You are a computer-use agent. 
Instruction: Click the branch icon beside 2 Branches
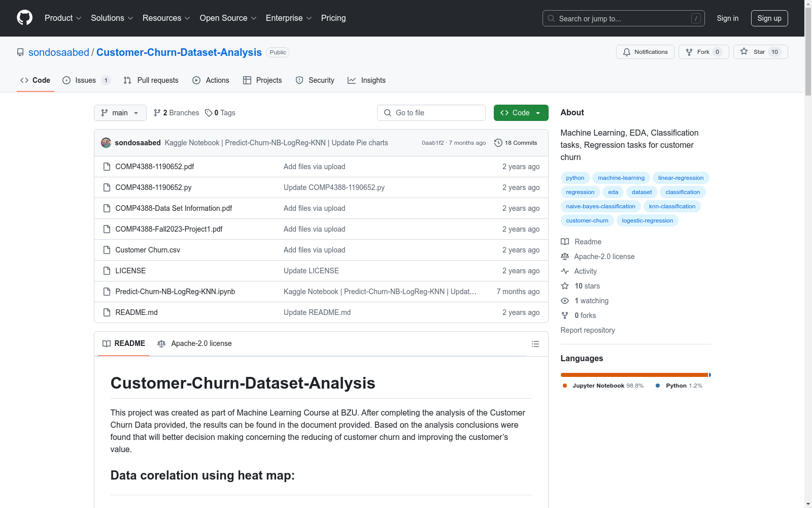tap(157, 113)
